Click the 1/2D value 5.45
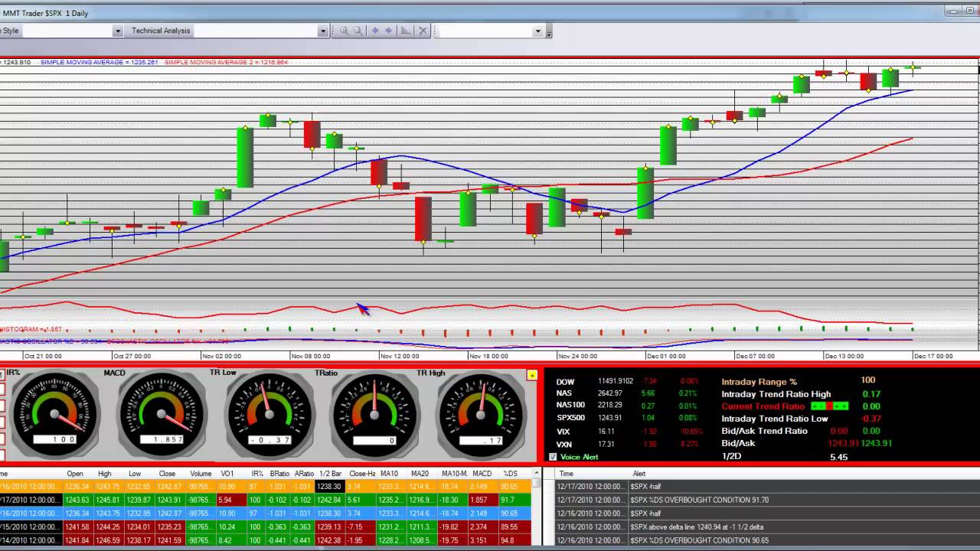 point(838,456)
